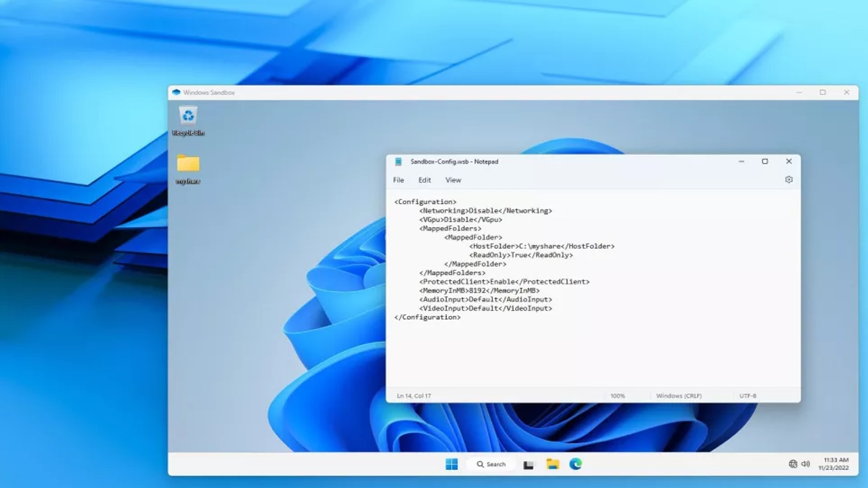Click the Windows Sandbox title text
This screenshot has height=488, width=868.
click(x=209, y=93)
